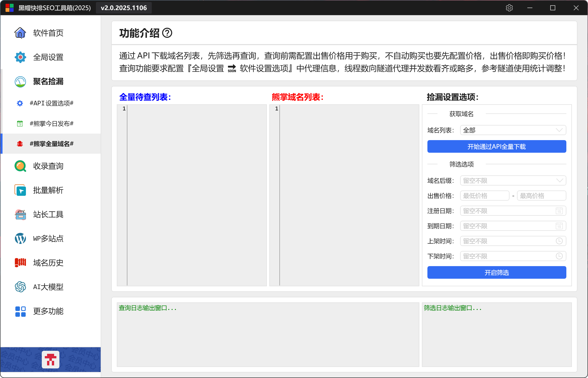Click 开始通过API全量下载 button

[496, 147]
